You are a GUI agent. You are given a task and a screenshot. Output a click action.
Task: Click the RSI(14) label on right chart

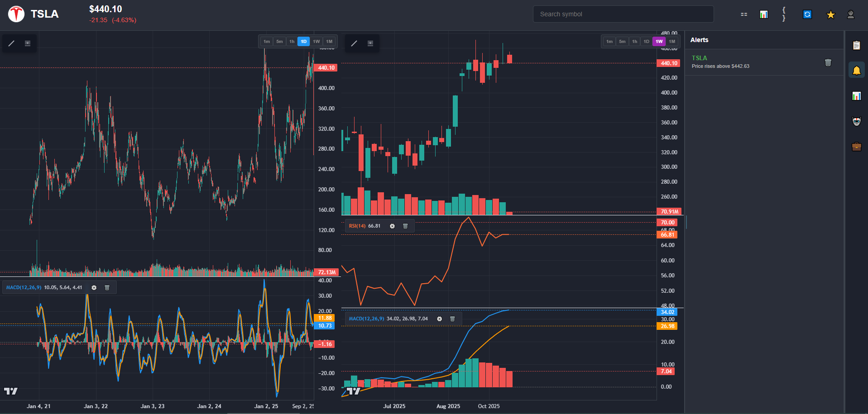(357, 226)
